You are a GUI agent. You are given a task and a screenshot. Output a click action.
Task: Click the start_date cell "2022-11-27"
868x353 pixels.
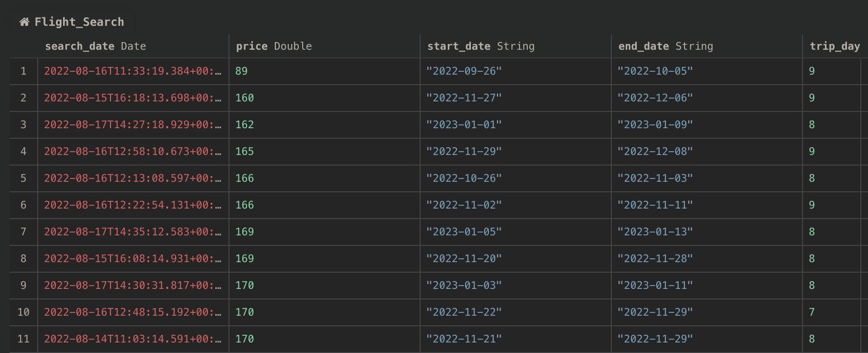464,98
